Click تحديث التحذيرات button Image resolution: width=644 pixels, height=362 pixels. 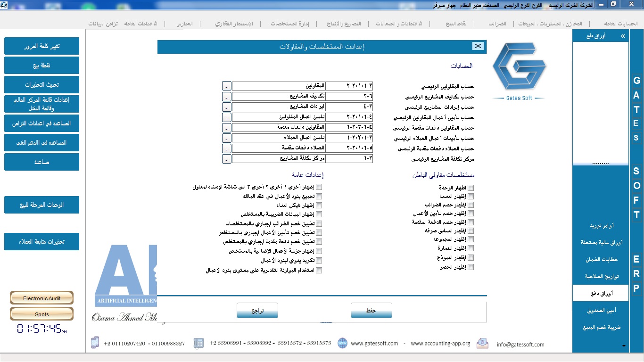click(x=42, y=85)
